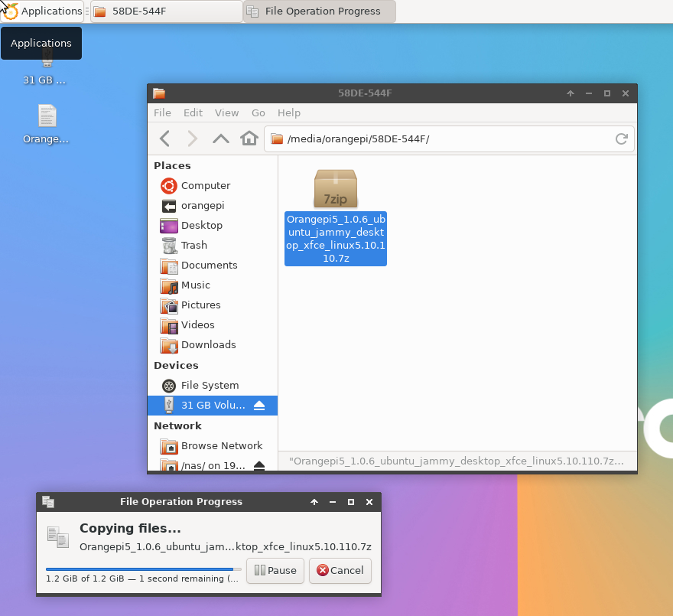The width and height of the screenshot is (673, 616).
Task: Open File System under Devices
Action: [x=213, y=386]
